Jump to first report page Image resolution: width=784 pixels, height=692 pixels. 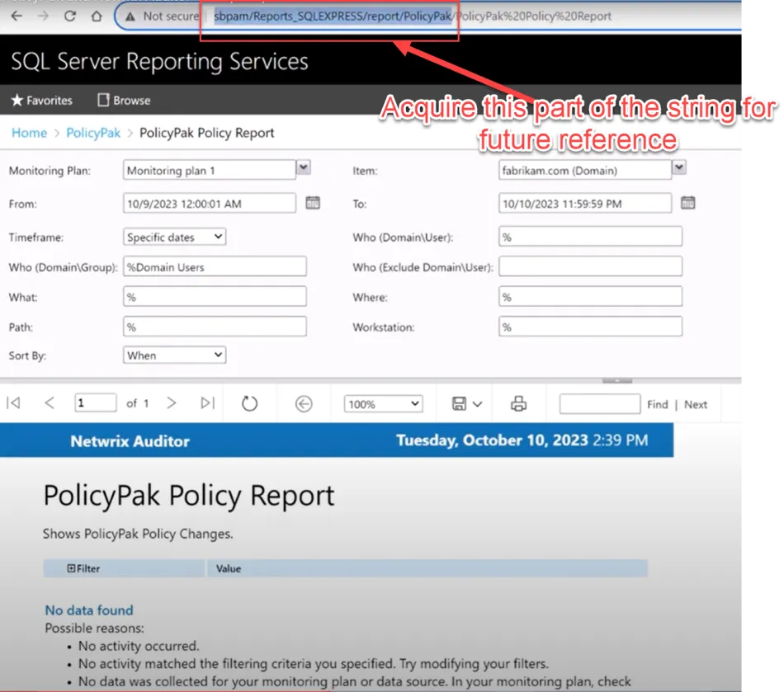pyautogui.click(x=13, y=403)
